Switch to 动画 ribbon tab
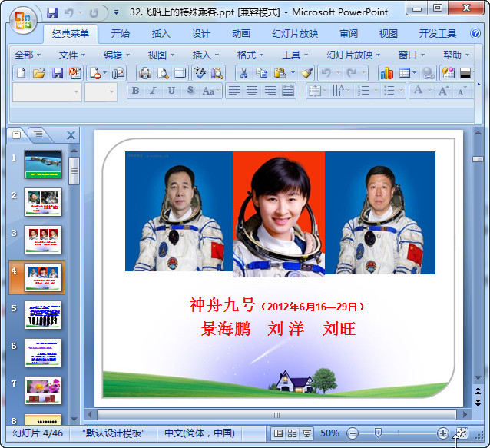This screenshot has height=448, width=490. coord(241,33)
